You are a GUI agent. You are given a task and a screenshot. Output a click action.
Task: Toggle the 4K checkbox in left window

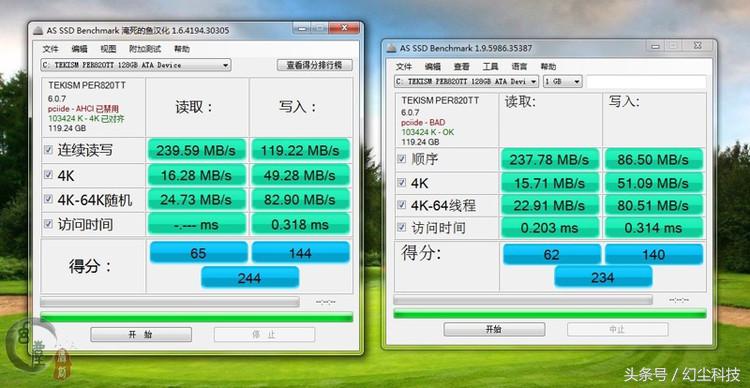[48, 175]
